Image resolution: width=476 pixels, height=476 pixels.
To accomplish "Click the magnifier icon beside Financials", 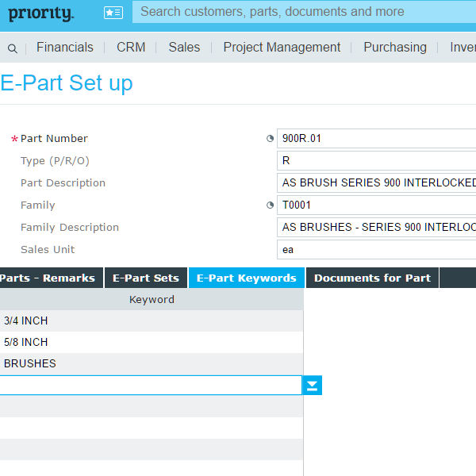I will pyautogui.click(x=12, y=48).
